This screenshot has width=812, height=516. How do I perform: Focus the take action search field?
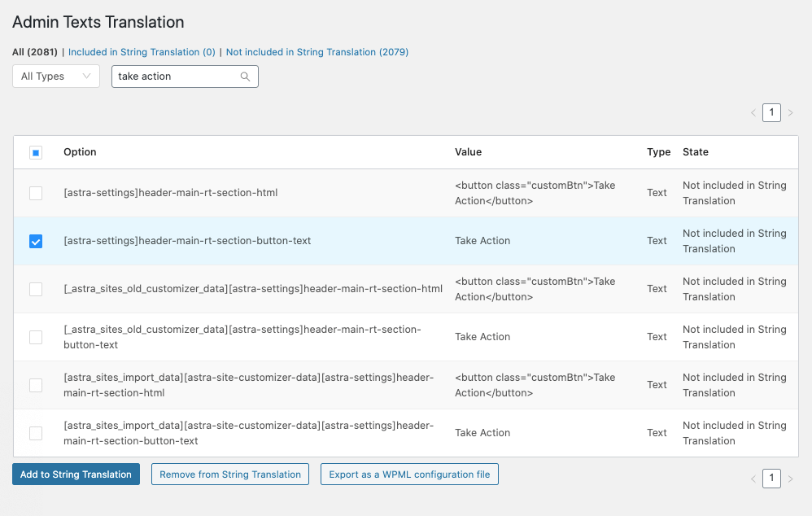(176, 77)
